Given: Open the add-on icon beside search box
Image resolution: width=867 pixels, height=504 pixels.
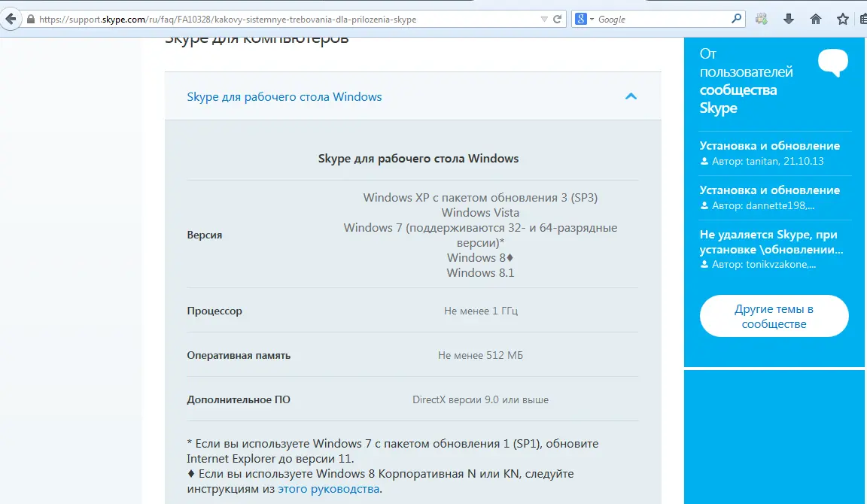Looking at the screenshot, I should pos(762,20).
